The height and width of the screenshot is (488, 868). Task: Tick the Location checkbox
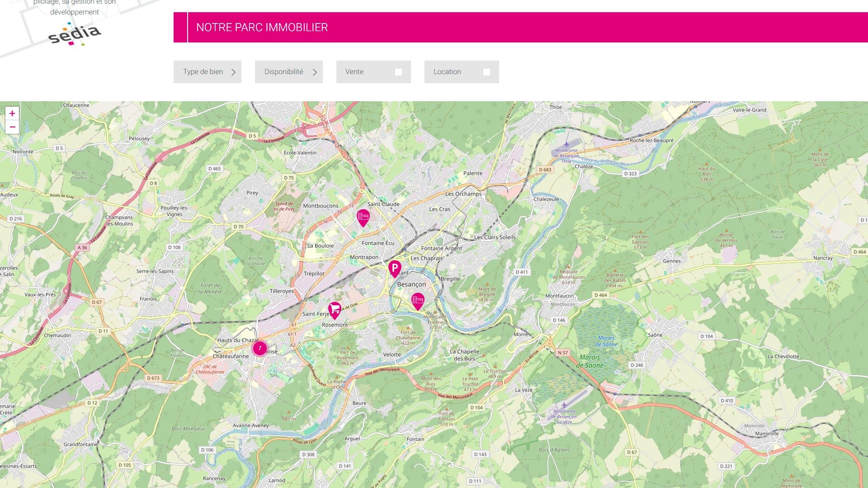[486, 72]
